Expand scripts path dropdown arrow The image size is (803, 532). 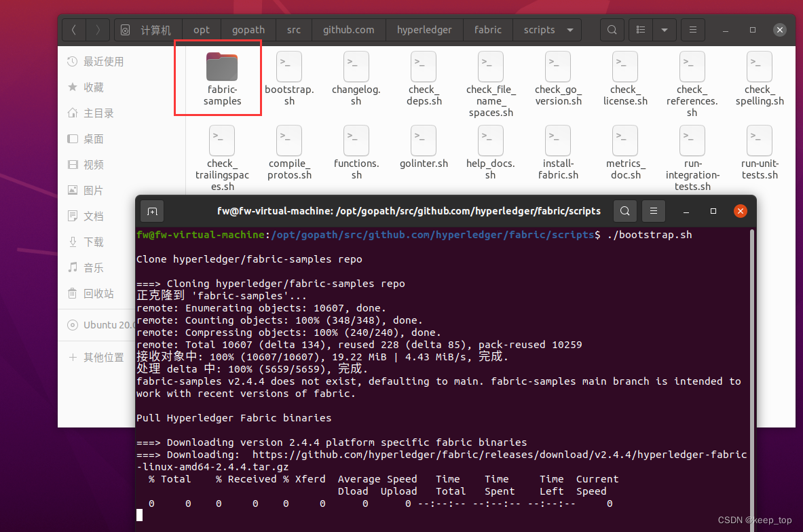click(570, 30)
